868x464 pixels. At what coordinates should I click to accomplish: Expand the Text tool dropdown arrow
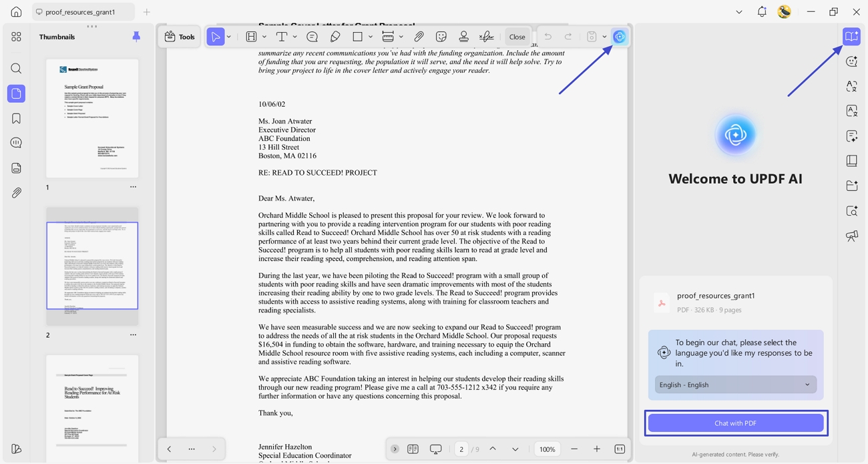click(294, 37)
